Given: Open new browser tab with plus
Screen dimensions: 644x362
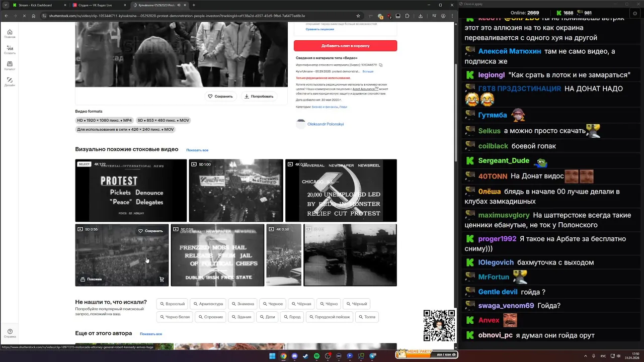Looking at the screenshot, I should [x=194, y=5].
